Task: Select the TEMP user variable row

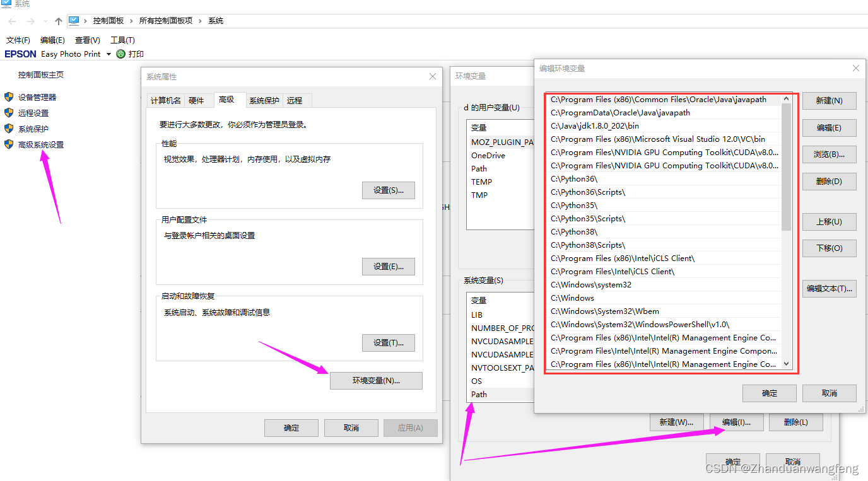Action: point(501,182)
